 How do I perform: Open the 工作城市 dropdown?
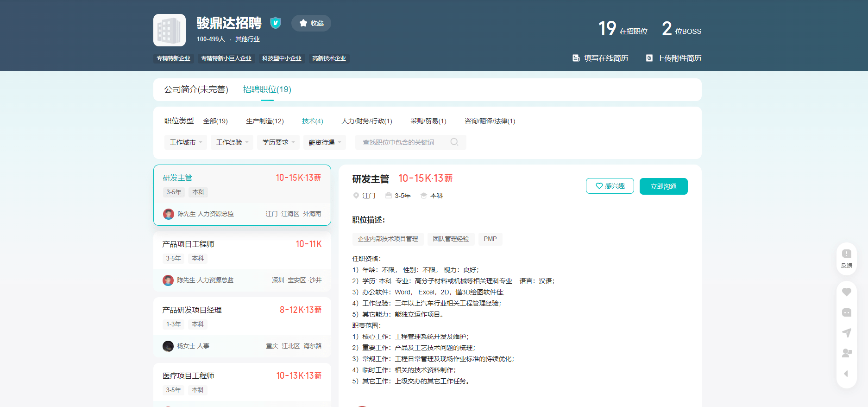(186, 142)
